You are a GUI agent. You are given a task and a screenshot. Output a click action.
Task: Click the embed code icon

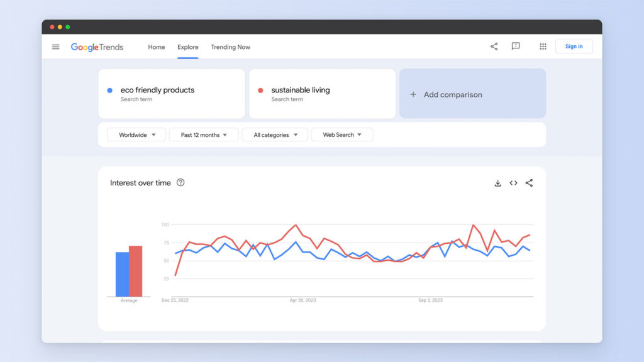click(x=513, y=183)
